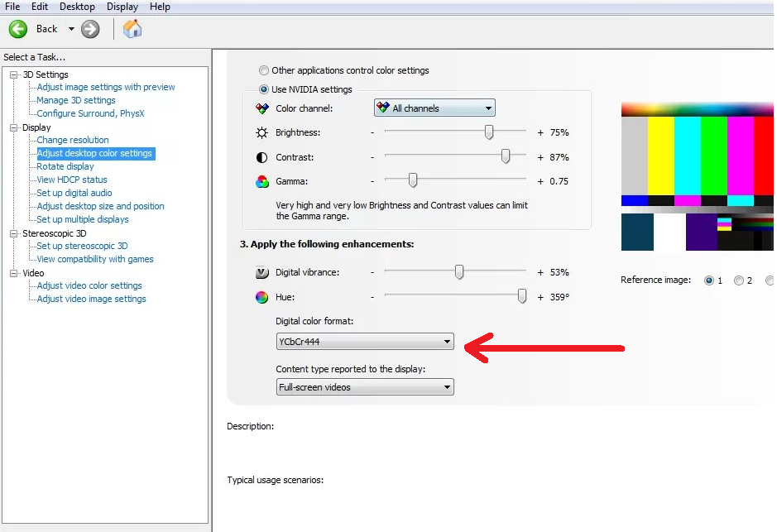
Task: Click the Home house icon
Action: [x=132, y=29]
